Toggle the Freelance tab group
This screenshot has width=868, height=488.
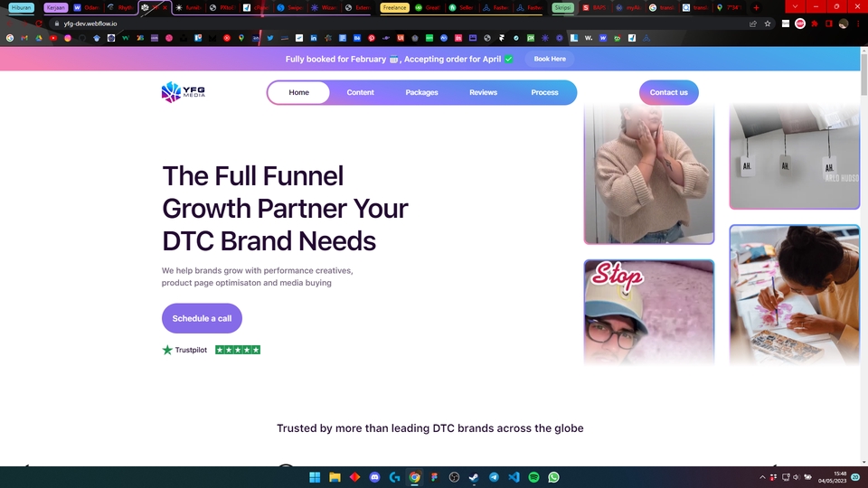395,8
